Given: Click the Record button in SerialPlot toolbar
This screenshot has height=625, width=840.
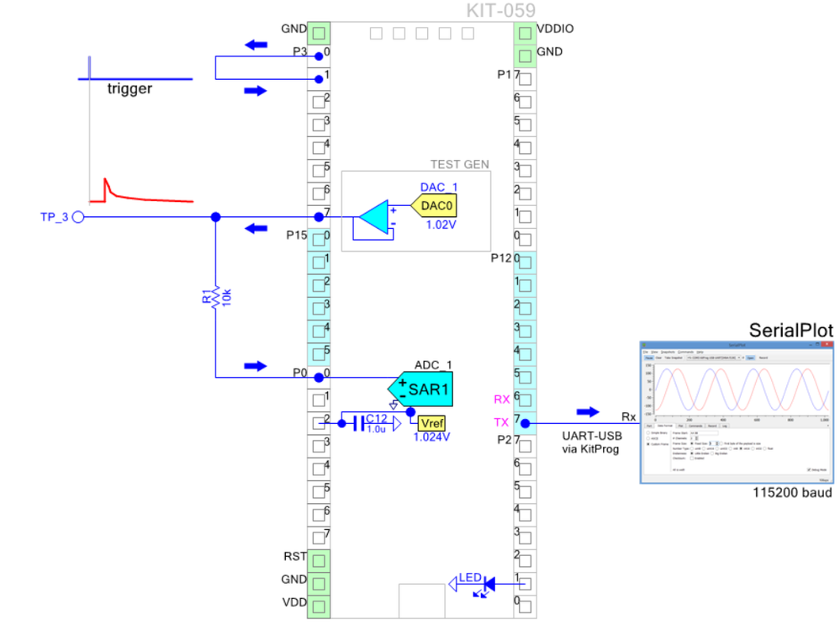Looking at the screenshot, I should [x=763, y=358].
